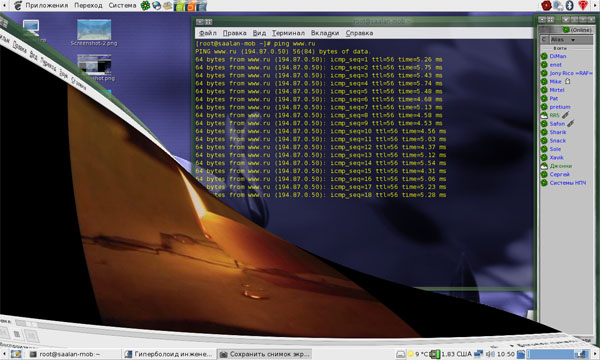Open Терминал menu in the terminal window
The height and width of the screenshot is (360, 600).
coord(288,33)
